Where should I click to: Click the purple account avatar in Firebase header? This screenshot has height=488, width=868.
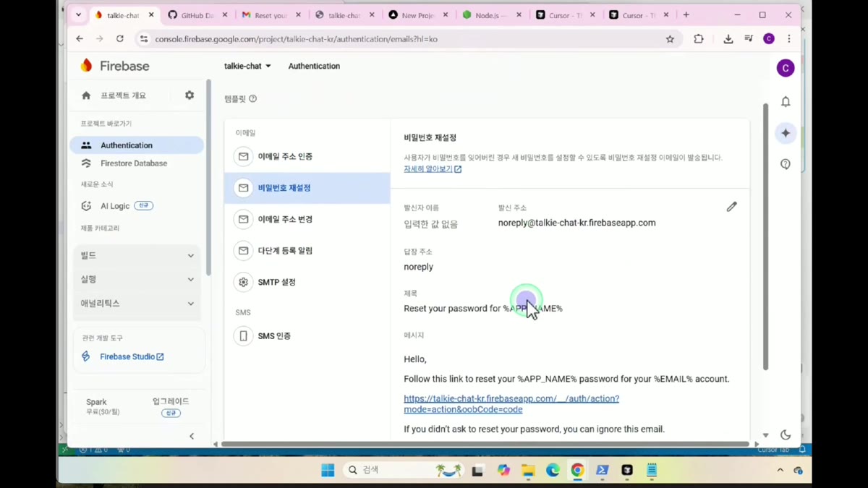tap(786, 68)
